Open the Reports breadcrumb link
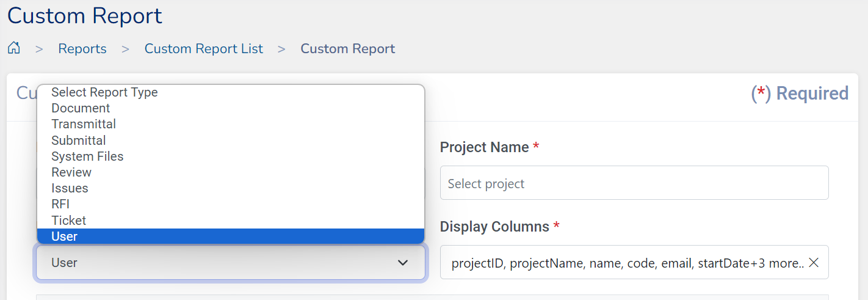The image size is (868, 300). 82,49
